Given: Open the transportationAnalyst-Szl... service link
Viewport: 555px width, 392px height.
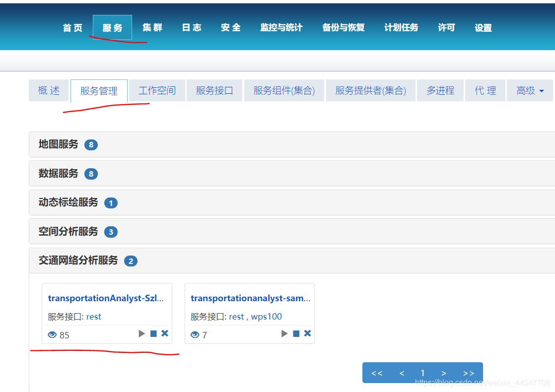Looking at the screenshot, I should click(106, 298).
